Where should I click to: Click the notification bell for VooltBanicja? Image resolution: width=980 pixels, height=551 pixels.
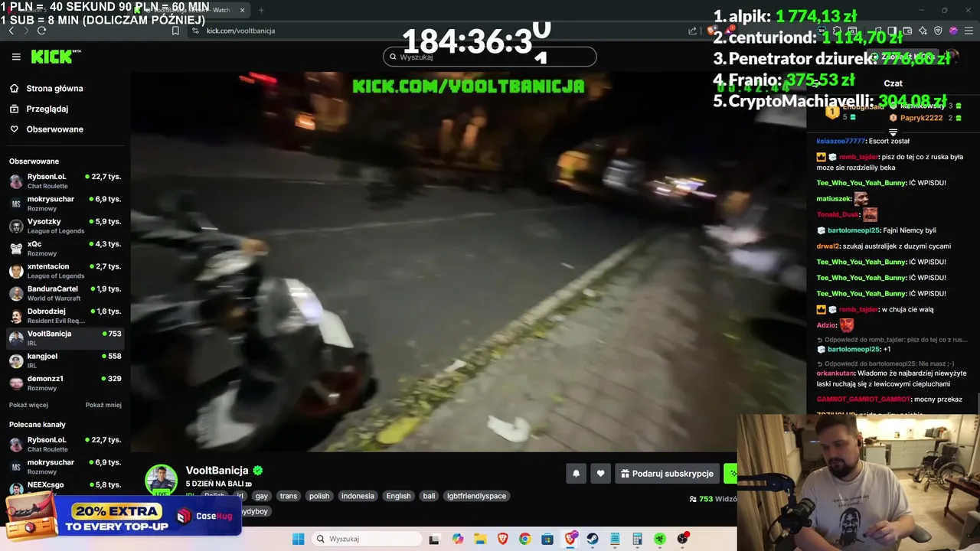point(576,474)
